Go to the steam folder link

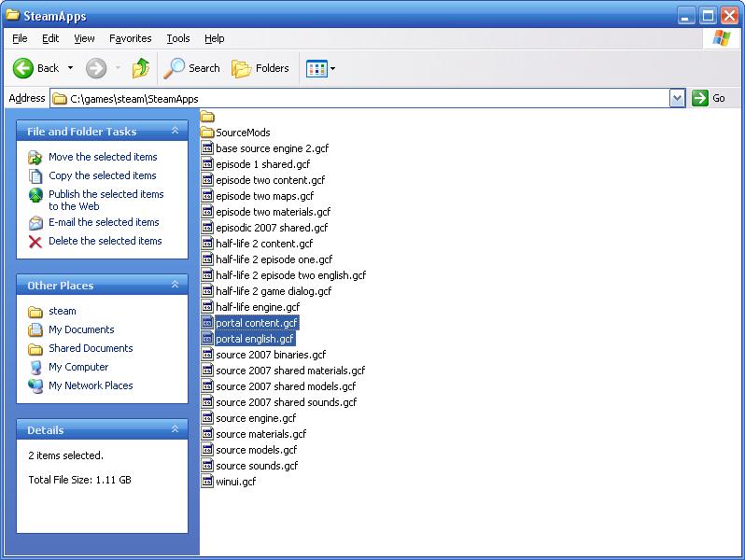coord(63,311)
